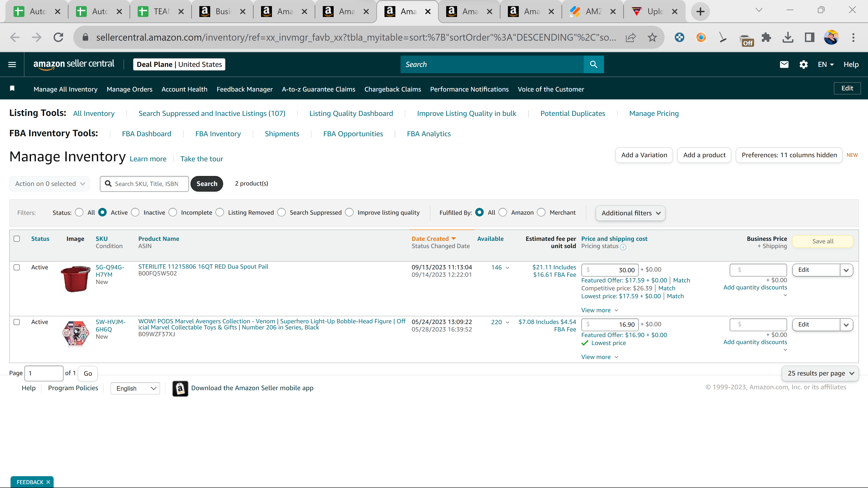The width and height of the screenshot is (868, 488).
Task: Click the price field showing 30.00
Action: click(x=610, y=270)
